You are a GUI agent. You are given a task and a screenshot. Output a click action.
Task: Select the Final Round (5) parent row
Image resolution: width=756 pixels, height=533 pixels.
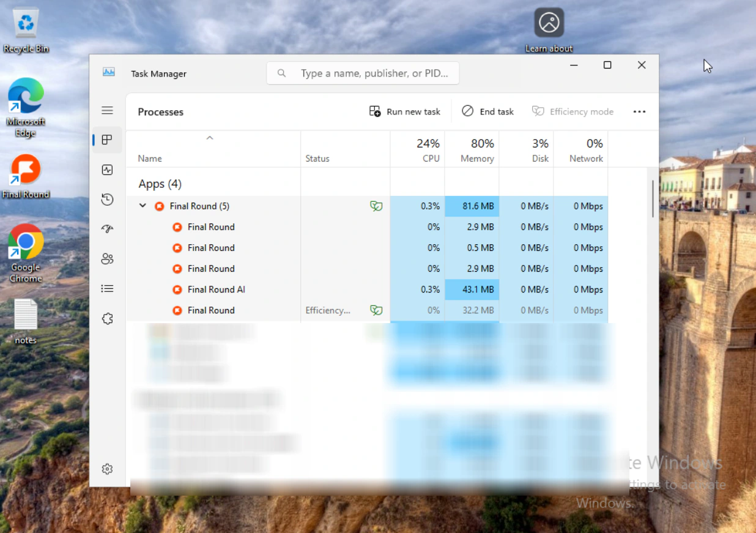tap(367, 206)
